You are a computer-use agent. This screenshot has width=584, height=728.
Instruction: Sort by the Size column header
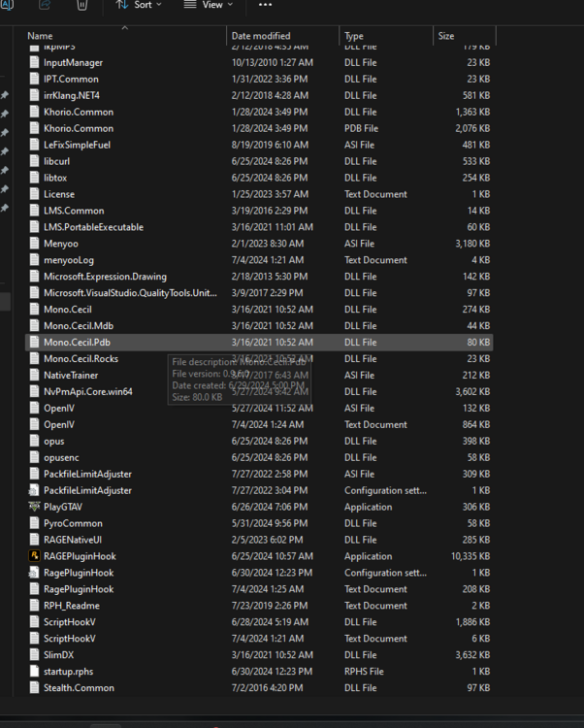coord(446,36)
